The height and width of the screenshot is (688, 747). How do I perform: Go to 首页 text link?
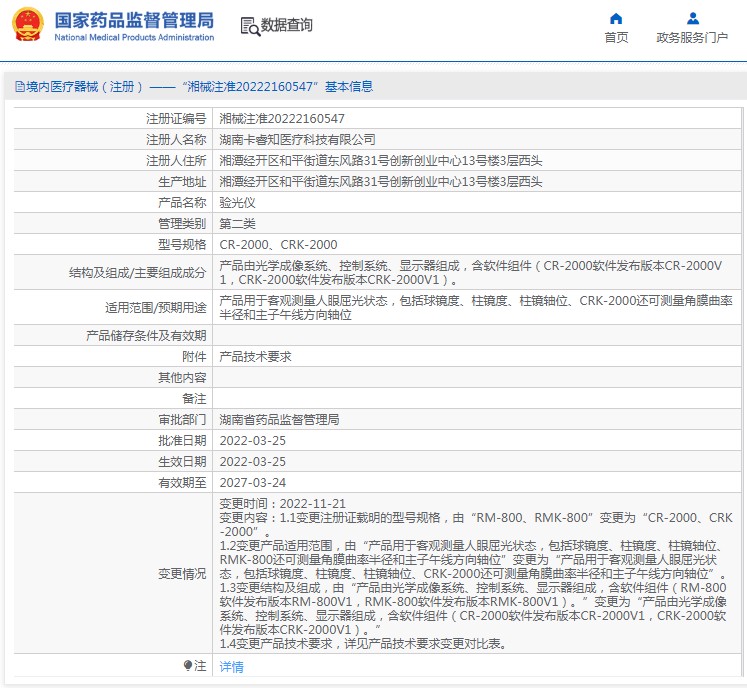click(616, 38)
